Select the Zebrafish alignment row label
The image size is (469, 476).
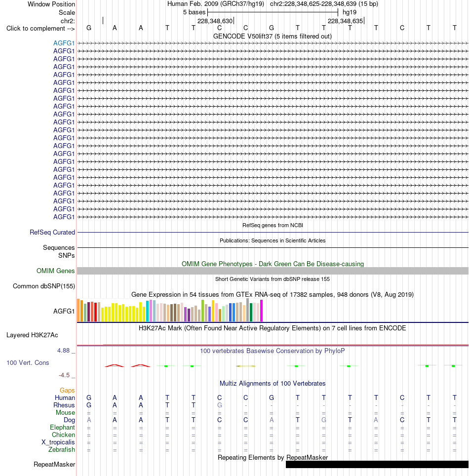coord(62,450)
